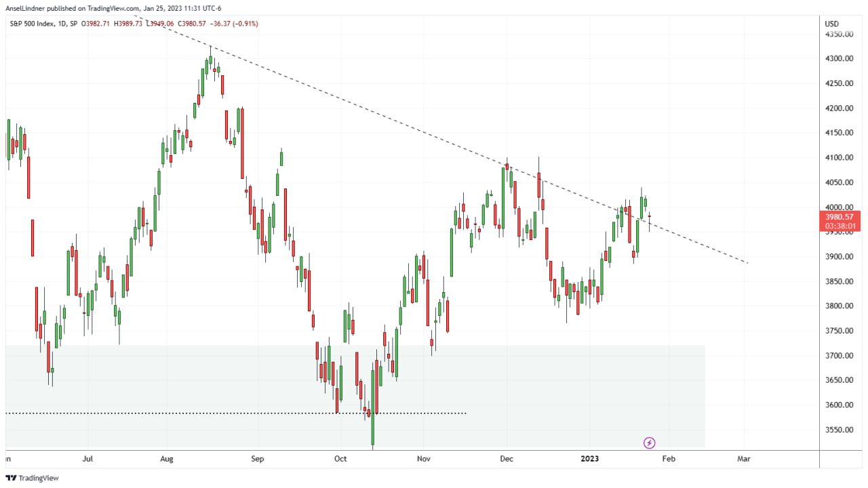This screenshot has width=868, height=488.
Task: Click the close value C3980.57 in legend
Action: click(x=193, y=22)
